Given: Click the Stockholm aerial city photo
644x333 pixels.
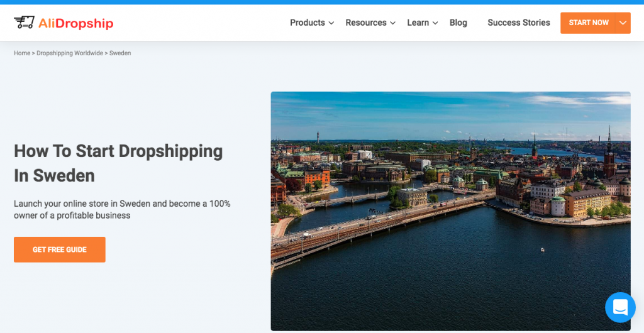Looking at the screenshot, I should tap(450, 210).
